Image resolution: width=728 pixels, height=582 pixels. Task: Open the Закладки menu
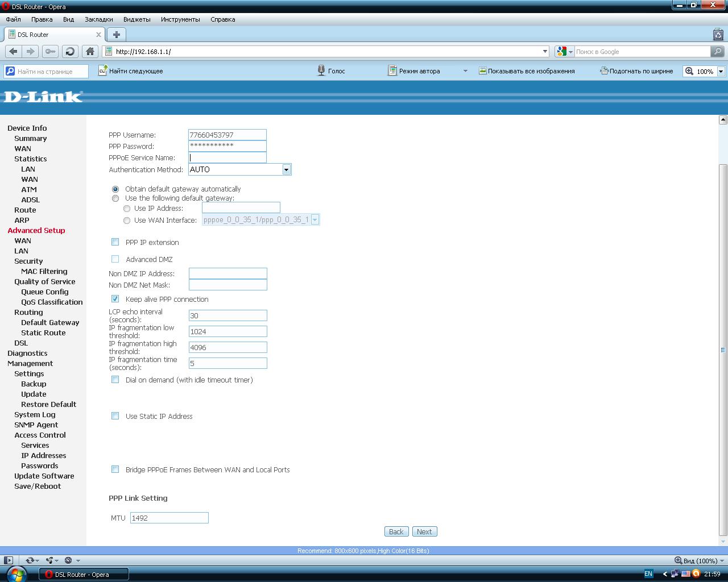98,19
